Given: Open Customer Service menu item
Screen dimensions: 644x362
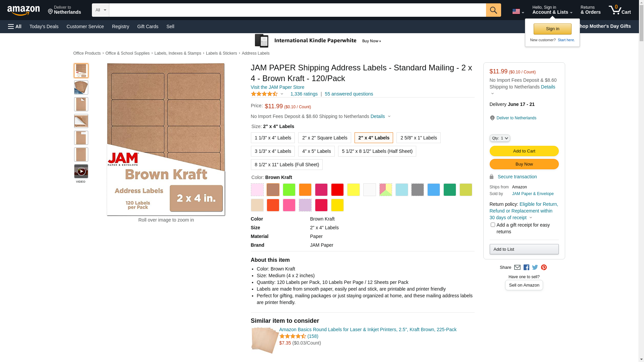Looking at the screenshot, I should point(85,26).
